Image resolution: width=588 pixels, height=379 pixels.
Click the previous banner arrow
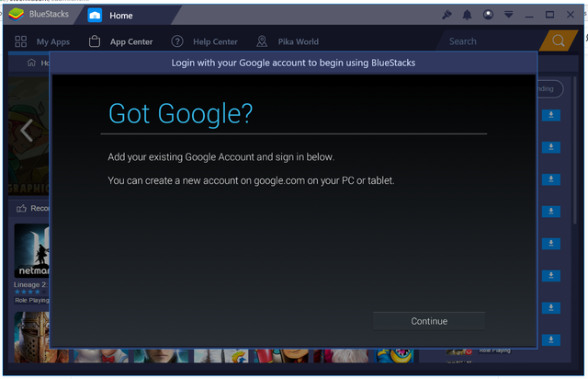tap(27, 131)
